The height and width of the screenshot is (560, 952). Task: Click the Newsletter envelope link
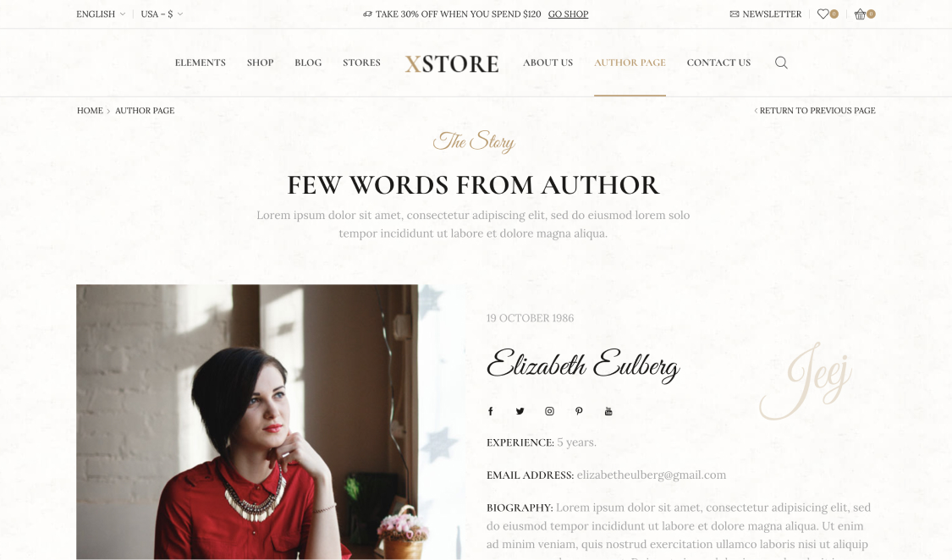click(766, 14)
